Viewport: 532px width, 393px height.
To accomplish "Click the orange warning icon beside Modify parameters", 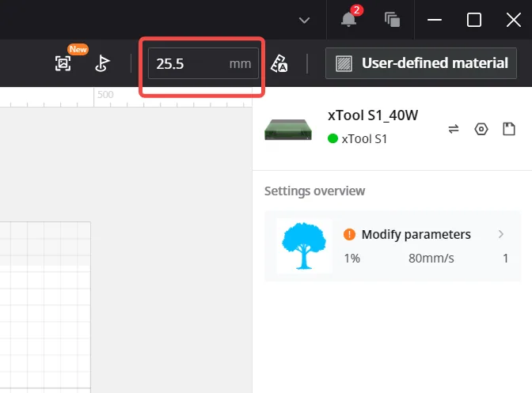I will pyautogui.click(x=349, y=234).
